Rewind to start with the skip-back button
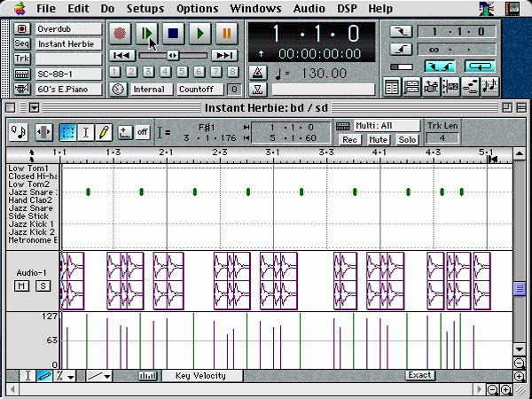 point(121,55)
